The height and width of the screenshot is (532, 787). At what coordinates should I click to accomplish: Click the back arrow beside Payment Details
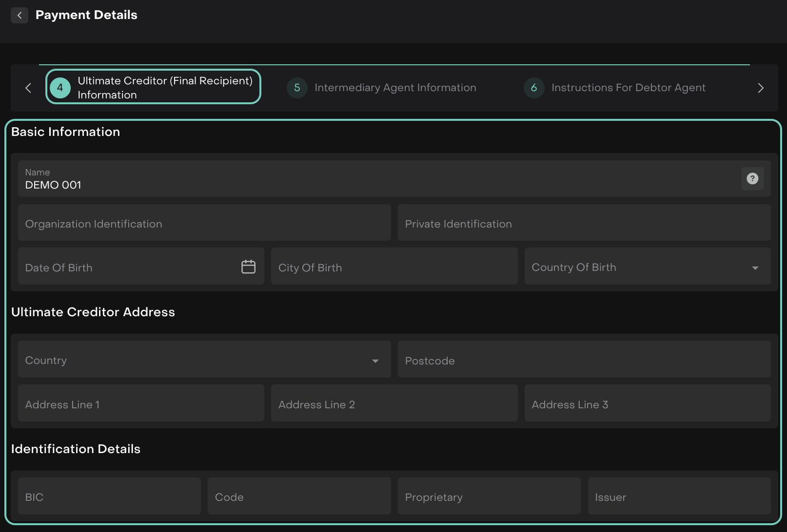click(x=20, y=16)
